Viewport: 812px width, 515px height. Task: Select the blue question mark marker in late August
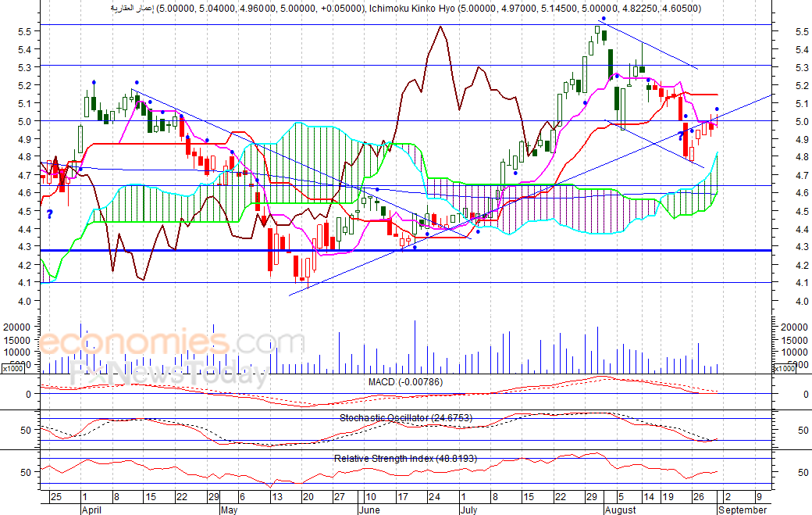coord(681,135)
